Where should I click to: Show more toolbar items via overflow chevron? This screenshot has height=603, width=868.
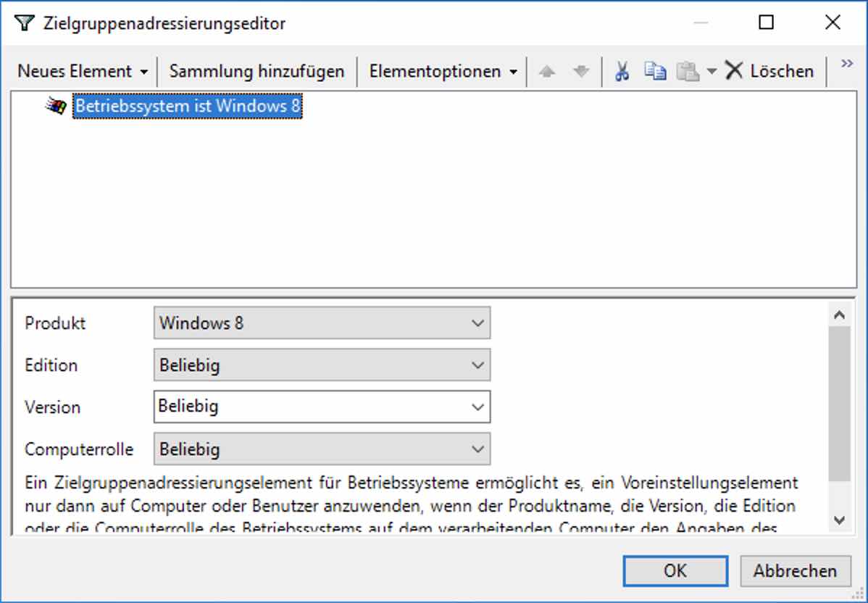pyautogui.click(x=847, y=64)
